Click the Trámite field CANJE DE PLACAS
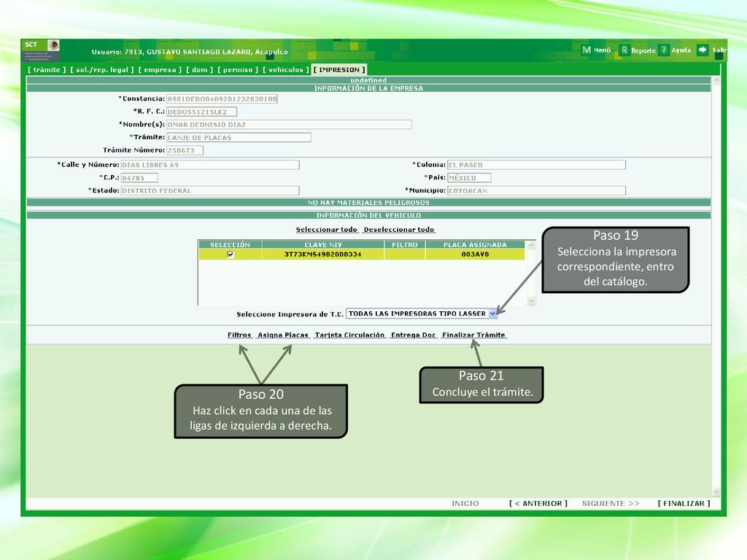 (x=239, y=137)
